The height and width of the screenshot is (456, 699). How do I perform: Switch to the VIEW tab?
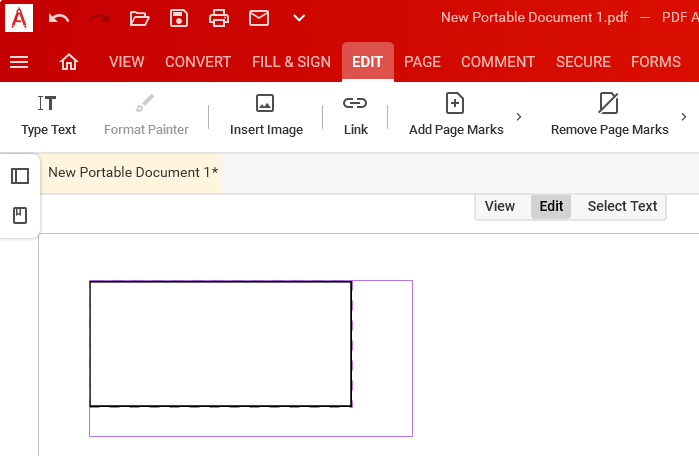(127, 62)
